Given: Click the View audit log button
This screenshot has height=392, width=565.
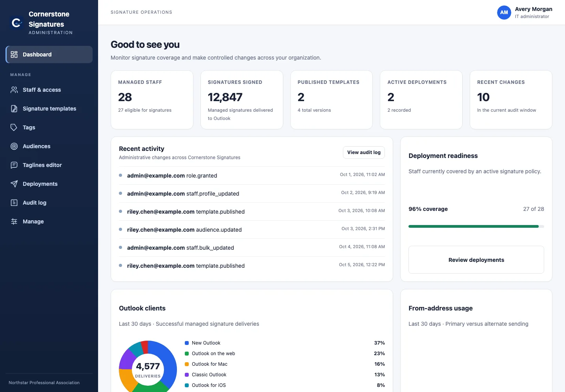Looking at the screenshot, I should pos(364,152).
